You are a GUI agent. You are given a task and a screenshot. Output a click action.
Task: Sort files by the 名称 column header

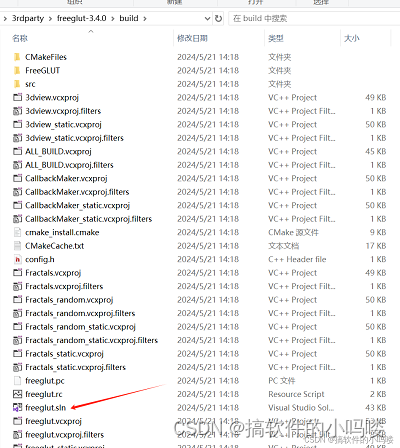[20, 38]
